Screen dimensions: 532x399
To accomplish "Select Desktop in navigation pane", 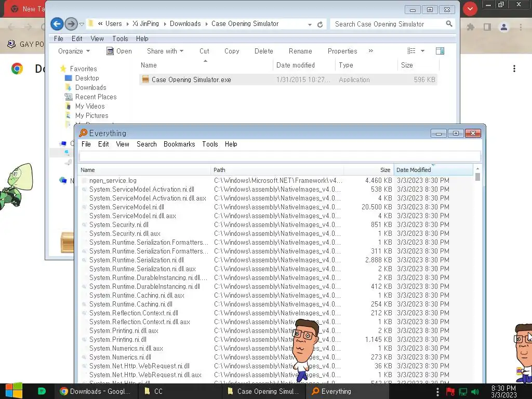I will [87, 78].
